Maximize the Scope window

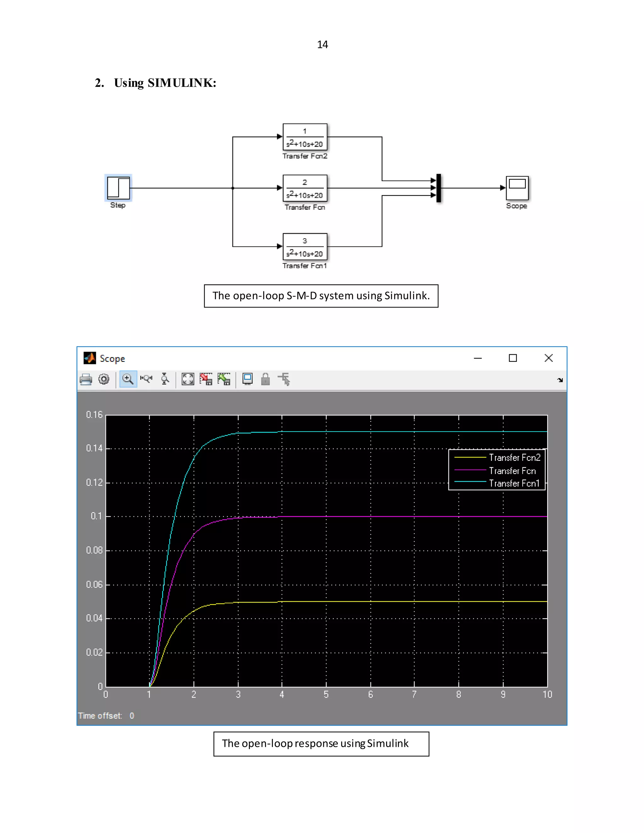click(513, 358)
